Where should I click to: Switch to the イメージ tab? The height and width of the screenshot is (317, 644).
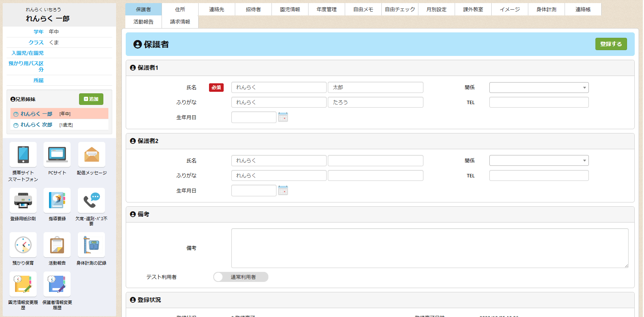pyautogui.click(x=510, y=9)
